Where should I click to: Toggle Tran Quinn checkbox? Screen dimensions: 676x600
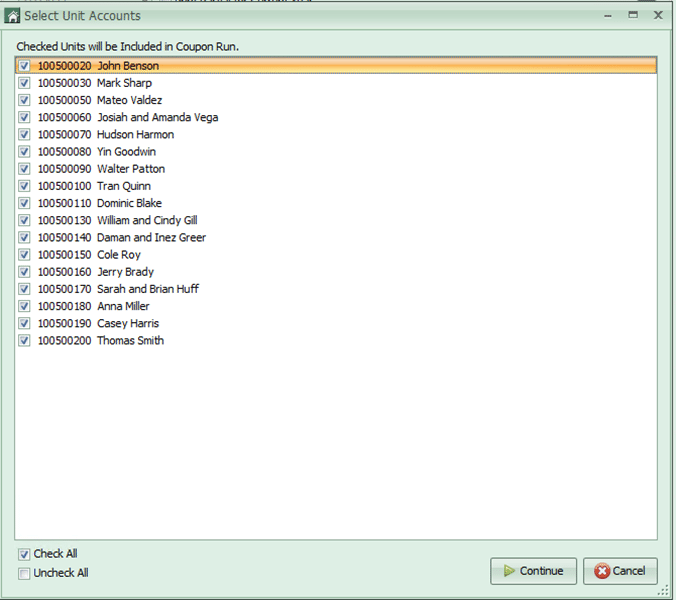pyautogui.click(x=24, y=186)
